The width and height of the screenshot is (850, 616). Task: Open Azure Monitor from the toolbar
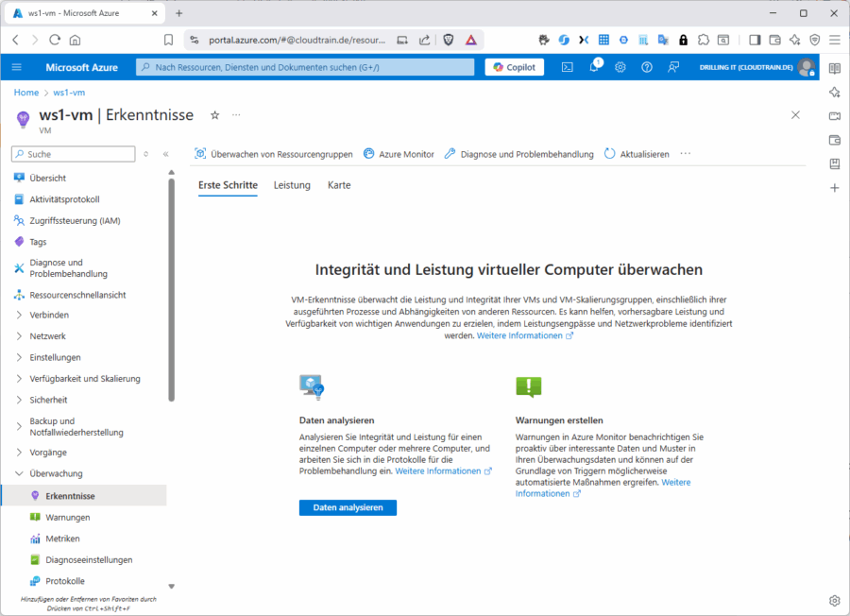coord(399,154)
